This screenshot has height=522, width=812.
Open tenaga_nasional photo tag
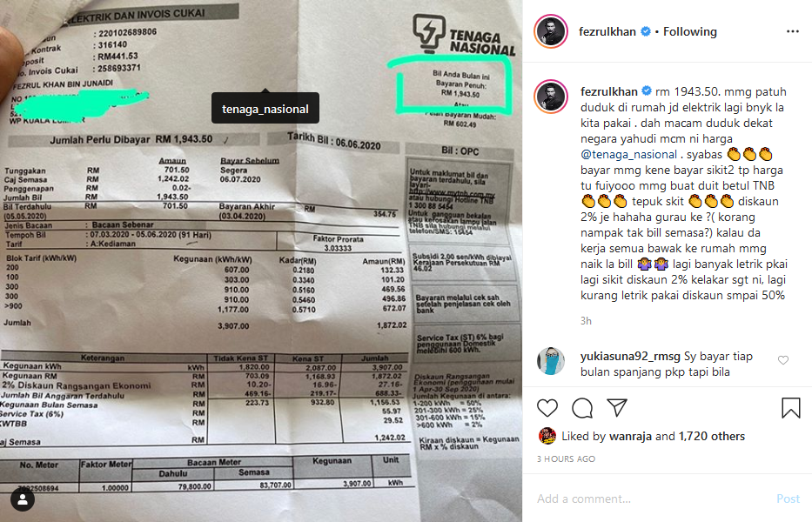click(x=265, y=109)
